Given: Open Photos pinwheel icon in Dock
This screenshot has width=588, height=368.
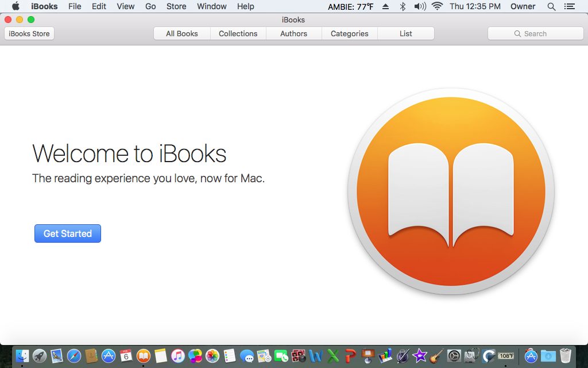Looking at the screenshot, I should tap(212, 355).
